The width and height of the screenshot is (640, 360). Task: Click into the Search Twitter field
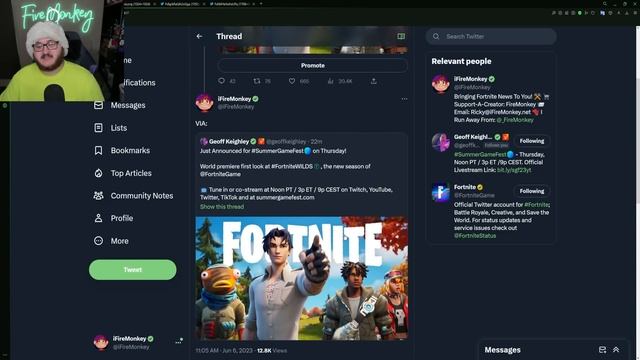[491, 36]
